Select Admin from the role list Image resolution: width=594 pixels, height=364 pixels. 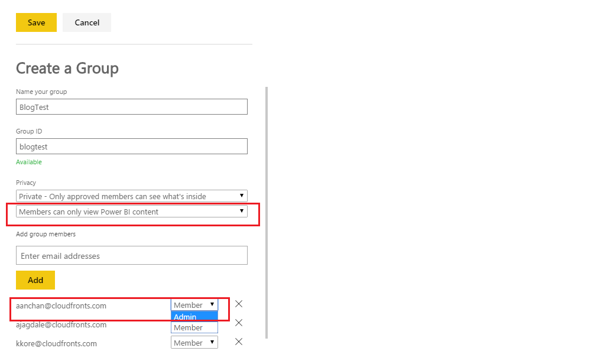[194, 317]
